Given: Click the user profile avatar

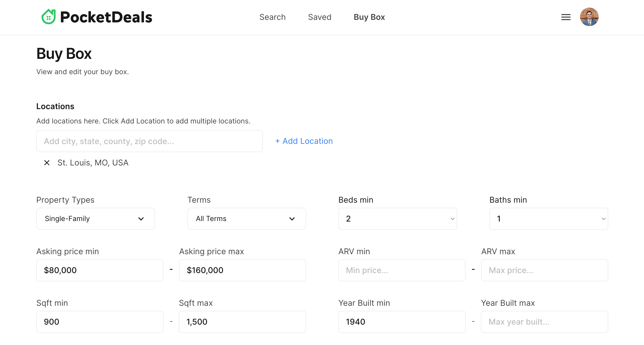Looking at the screenshot, I should point(589,17).
